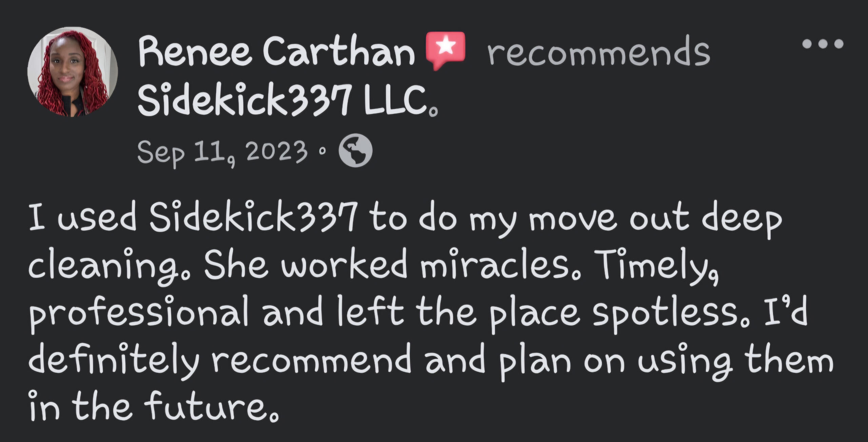Viewport: 868px width, 442px height.
Task: Open Renee Carthan's profile picture
Action: click(72, 72)
